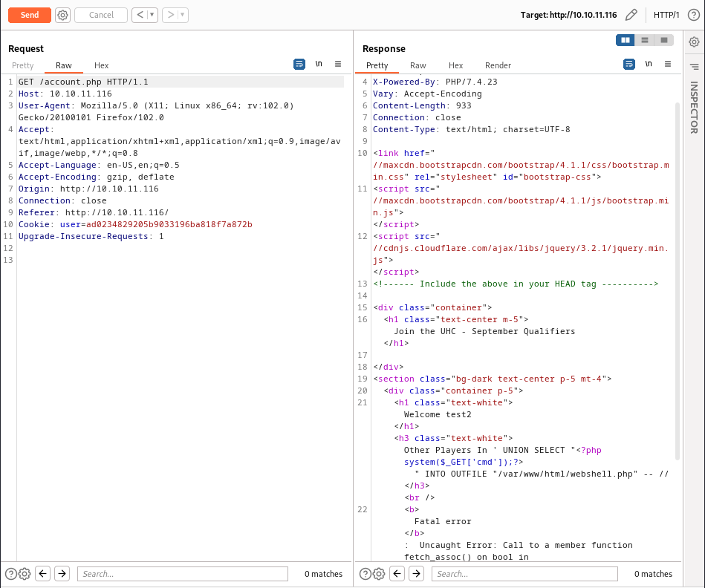Open Repeater send options gear next to Send

tap(63, 15)
